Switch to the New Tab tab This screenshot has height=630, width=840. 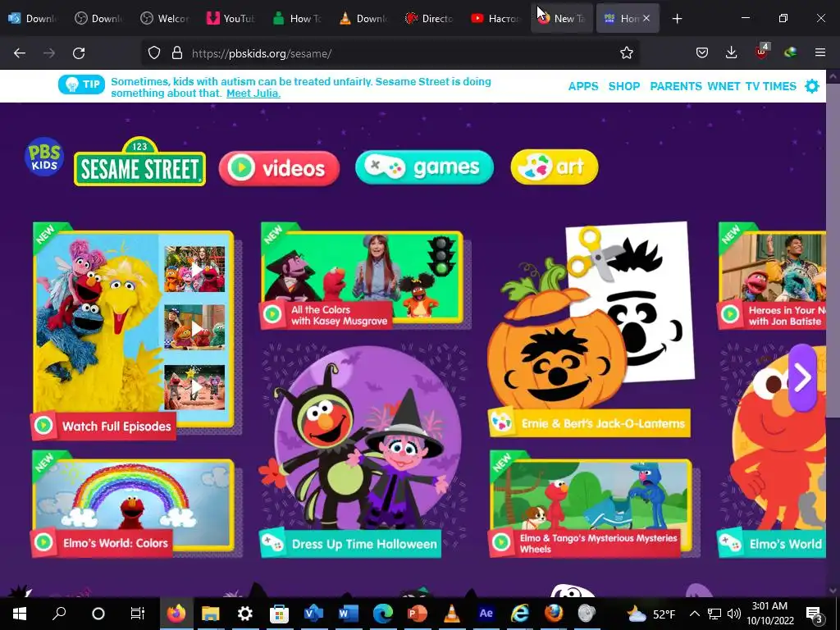[561, 19]
